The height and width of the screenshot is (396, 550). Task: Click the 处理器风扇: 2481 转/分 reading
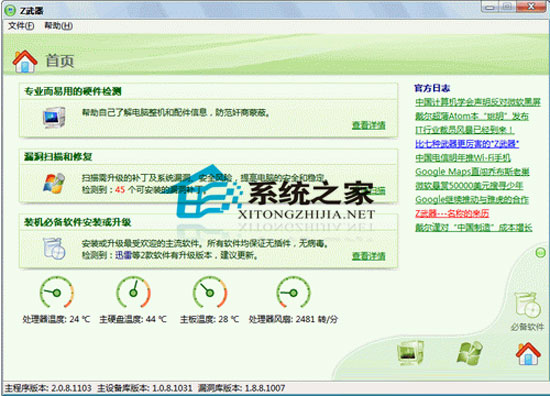point(293,319)
